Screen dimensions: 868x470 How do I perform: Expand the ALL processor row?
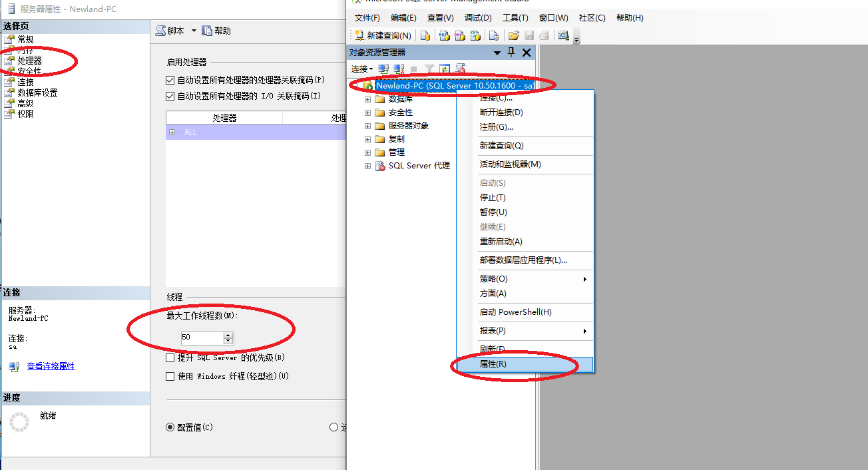(x=172, y=132)
